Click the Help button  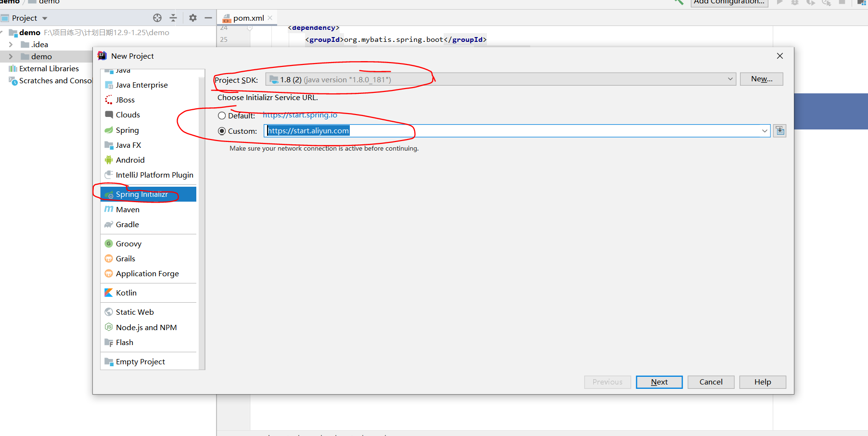pos(763,382)
